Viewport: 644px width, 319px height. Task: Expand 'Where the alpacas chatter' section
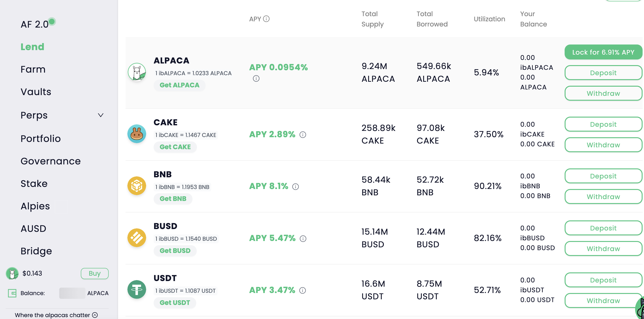coord(95,315)
